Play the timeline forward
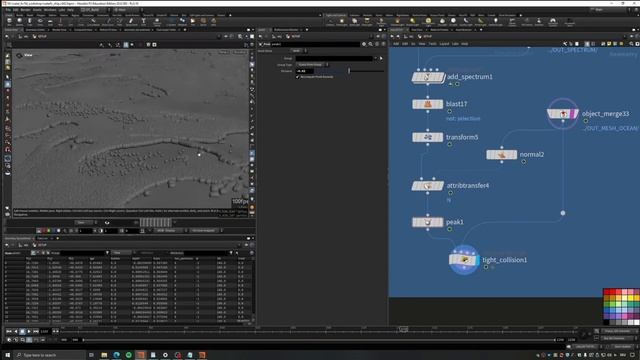 coord(29,331)
